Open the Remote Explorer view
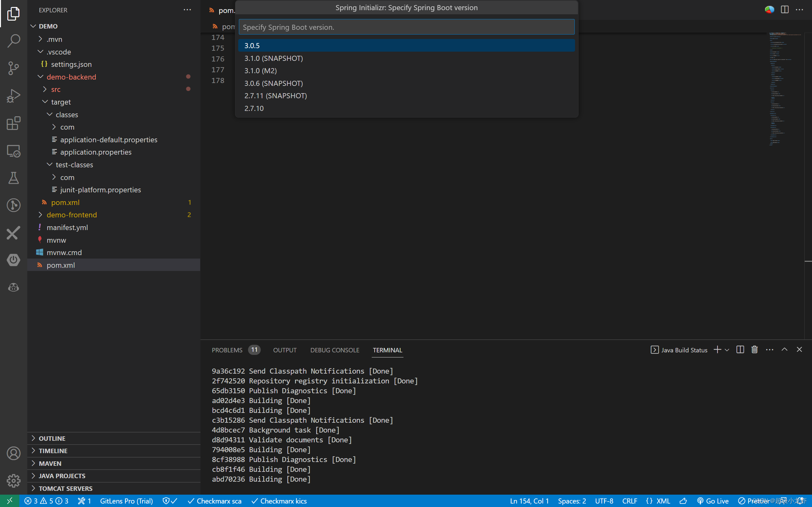 pos(13,151)
